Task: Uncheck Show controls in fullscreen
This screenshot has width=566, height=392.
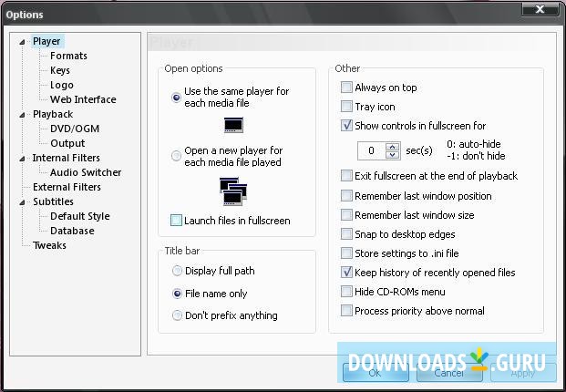Action: 346,125
